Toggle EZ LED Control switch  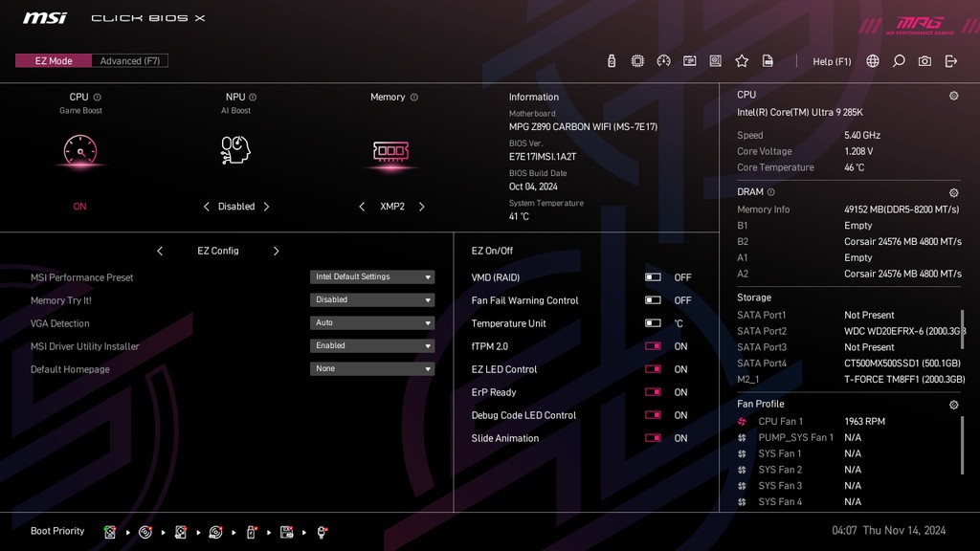tap(653, 369)
